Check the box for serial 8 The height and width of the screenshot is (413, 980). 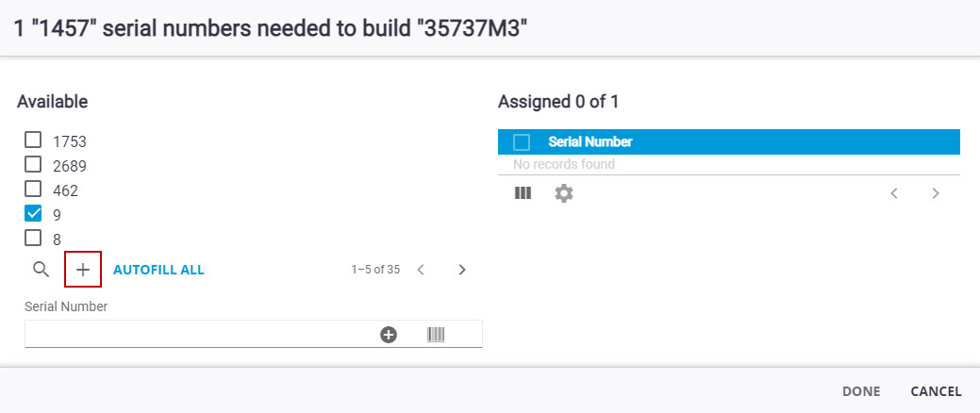tap(33, 239)
